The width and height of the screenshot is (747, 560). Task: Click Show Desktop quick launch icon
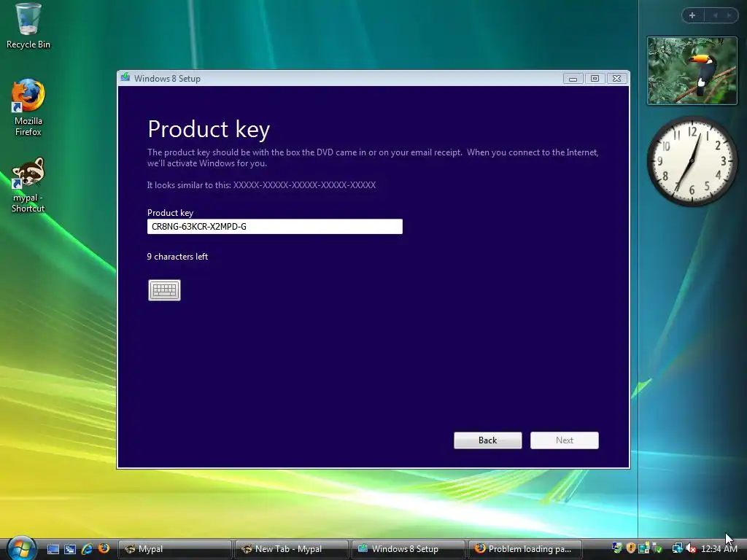pyautogui.click(x=53, y=549)
